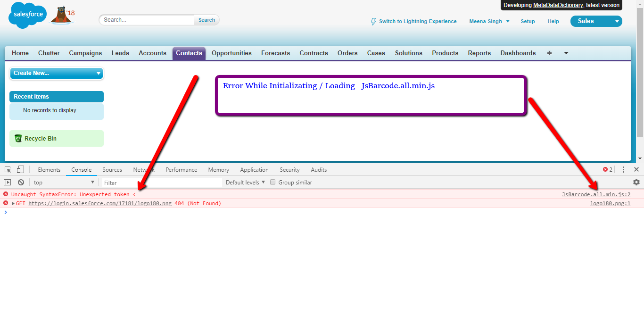Screen dimensions: 644x317
Task: Open the DevTools three-dot menu
Action: [623, 169]
